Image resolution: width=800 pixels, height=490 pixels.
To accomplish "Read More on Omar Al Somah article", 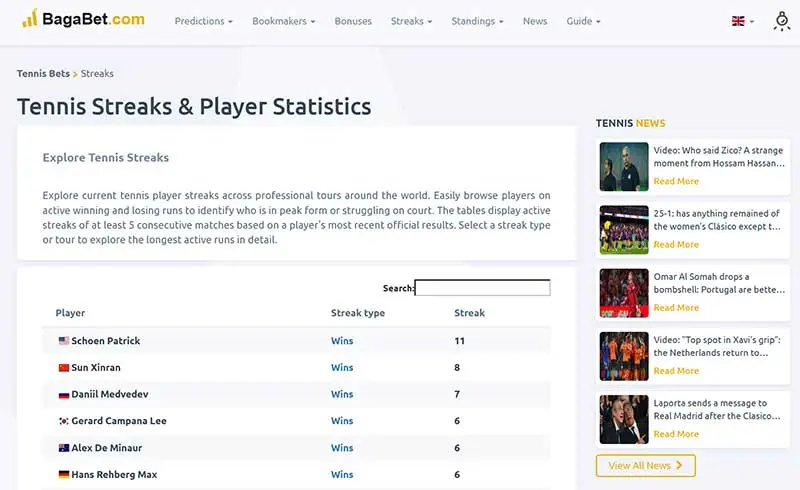I will point(676,308).
